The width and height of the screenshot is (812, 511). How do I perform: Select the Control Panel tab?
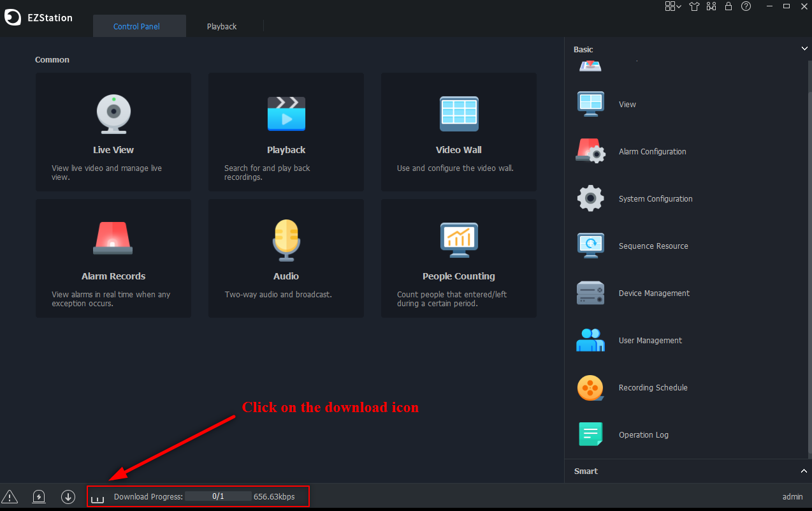point(136,27)
